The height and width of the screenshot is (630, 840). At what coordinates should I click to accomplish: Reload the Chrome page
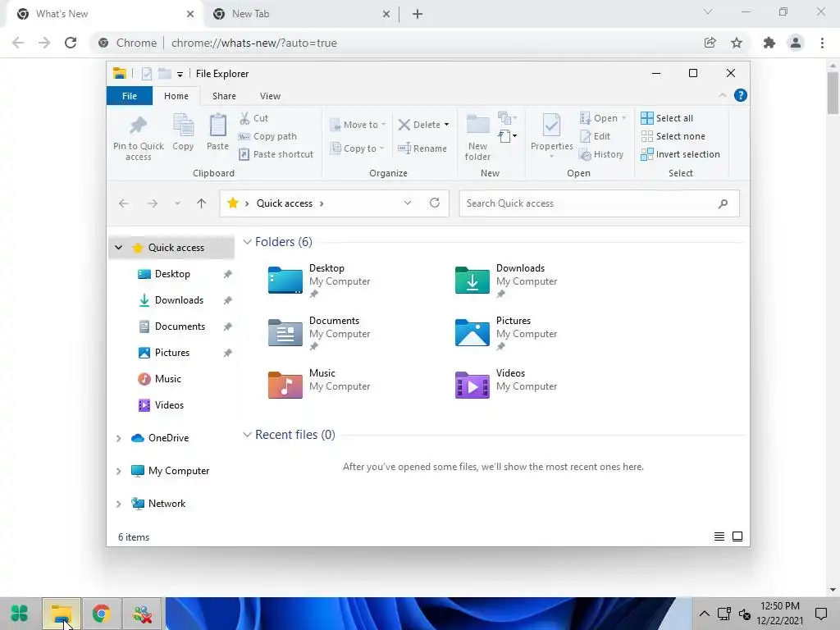click(71, 43)
